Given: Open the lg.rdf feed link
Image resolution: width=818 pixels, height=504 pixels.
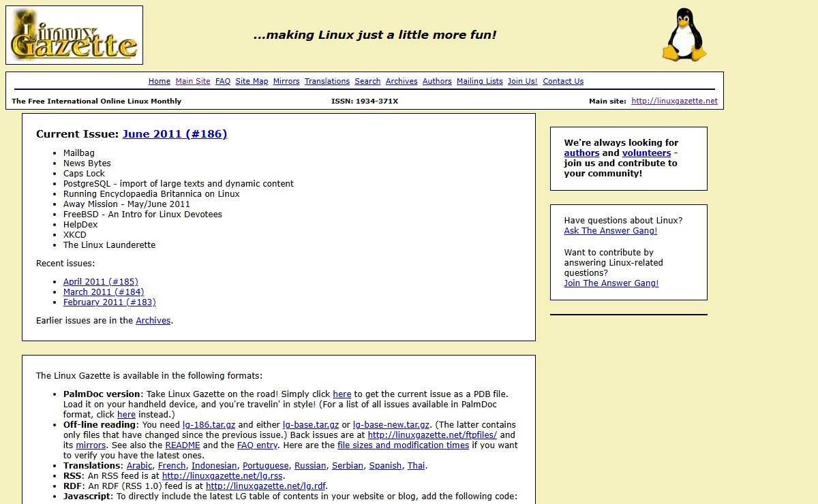Looking at the screenshot, I should point(266,486).
